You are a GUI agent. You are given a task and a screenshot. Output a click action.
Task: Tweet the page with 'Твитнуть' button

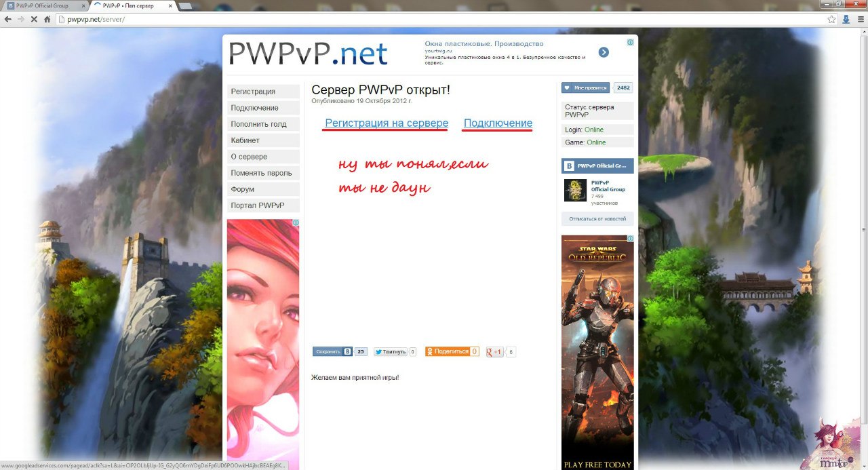point(391,352)
